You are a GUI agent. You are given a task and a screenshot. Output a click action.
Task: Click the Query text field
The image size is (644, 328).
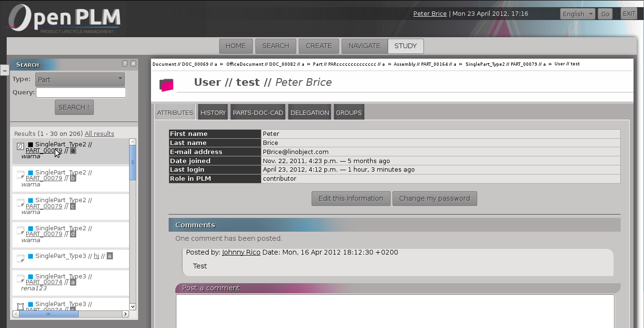coord(81,92)
